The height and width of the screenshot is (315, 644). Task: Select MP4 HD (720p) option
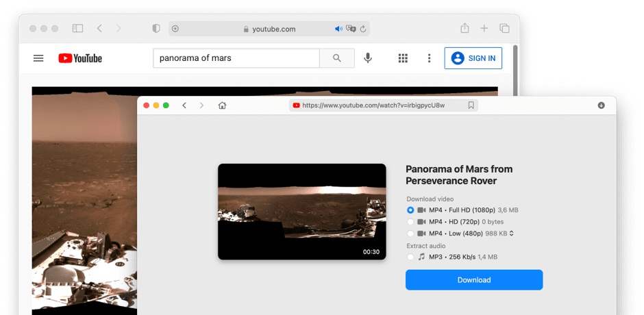tap(410, 222)
